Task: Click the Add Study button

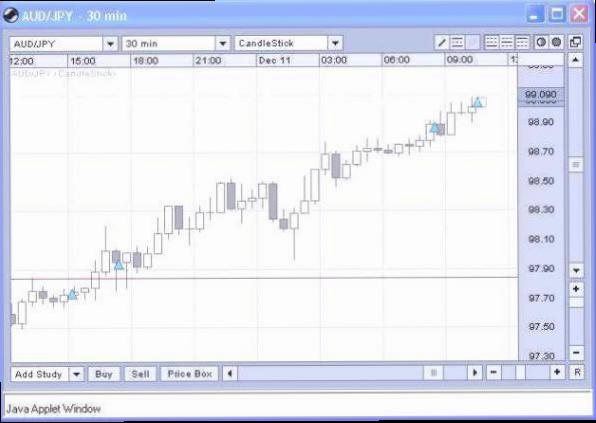Action: [40, 374]
